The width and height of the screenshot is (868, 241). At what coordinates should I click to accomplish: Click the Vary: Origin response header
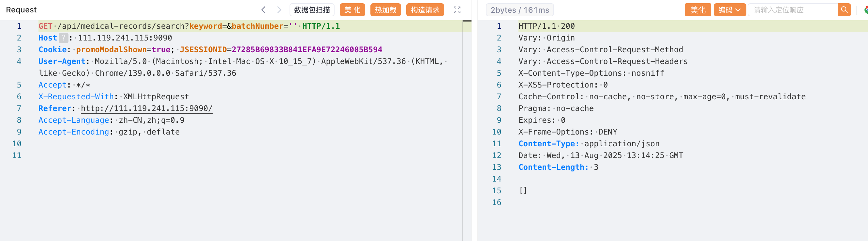(x=546, y=38)
